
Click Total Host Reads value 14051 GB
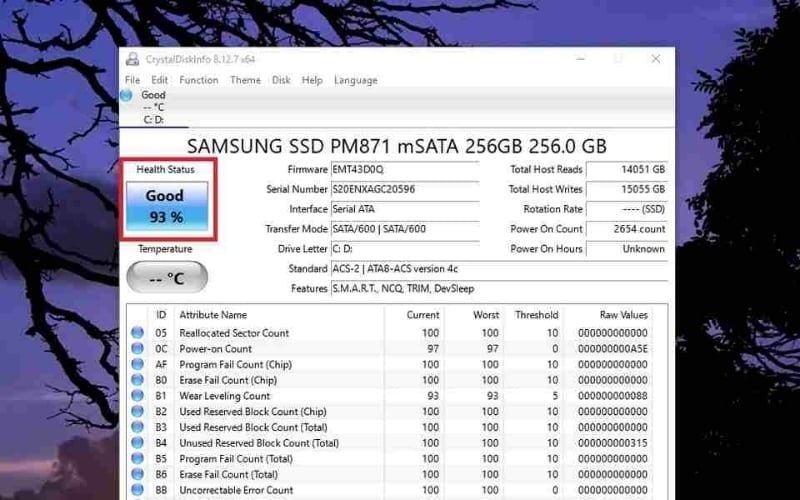tap(627, 169)
